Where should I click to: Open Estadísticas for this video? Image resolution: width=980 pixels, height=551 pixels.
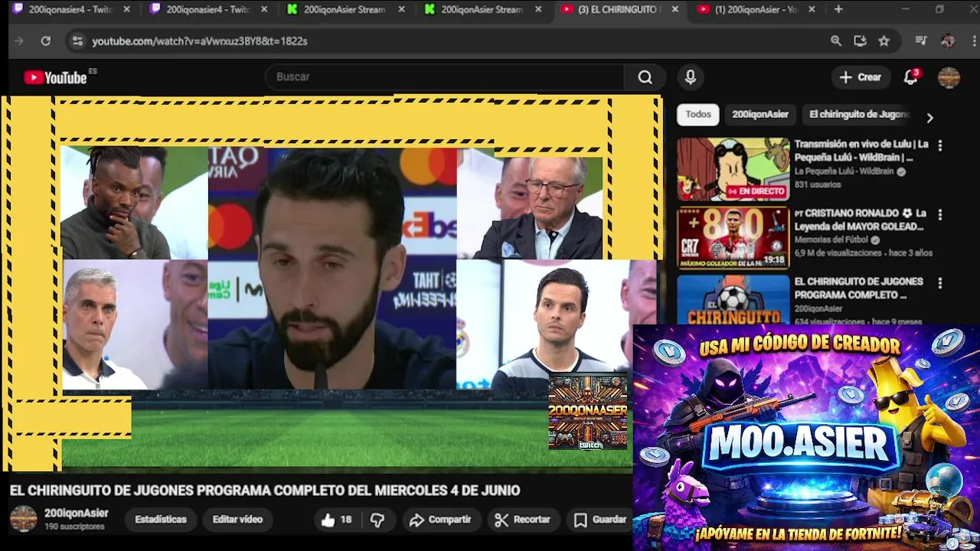click(x=161, y=520)
